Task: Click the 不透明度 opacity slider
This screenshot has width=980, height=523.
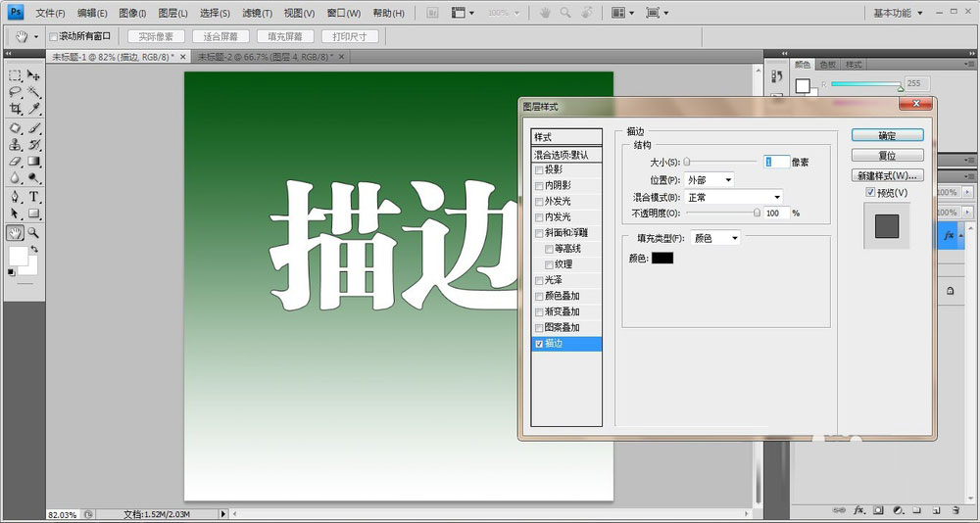Action: 722,214
